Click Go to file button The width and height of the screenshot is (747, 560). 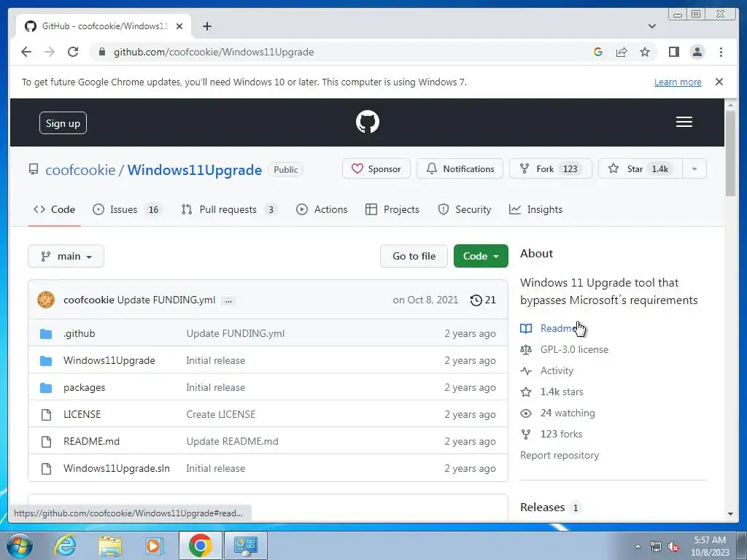point(414,256)
